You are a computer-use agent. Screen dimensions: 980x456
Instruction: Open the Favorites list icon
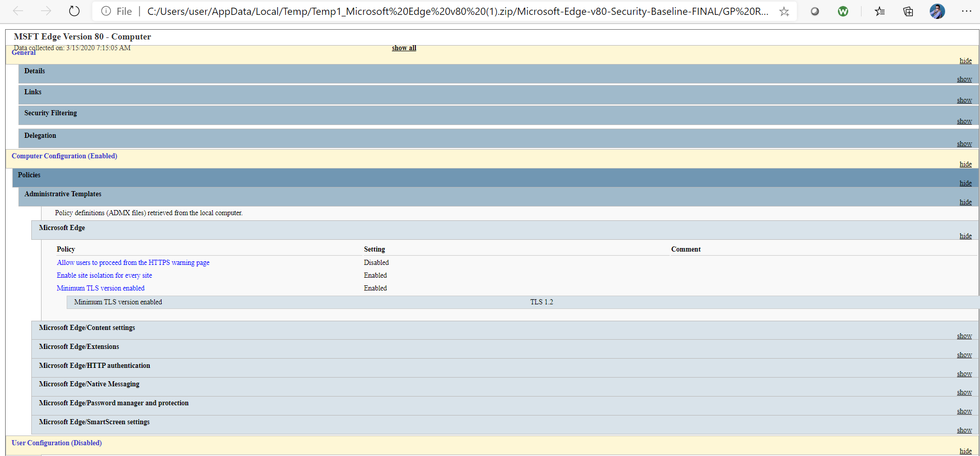pos(880,11)
